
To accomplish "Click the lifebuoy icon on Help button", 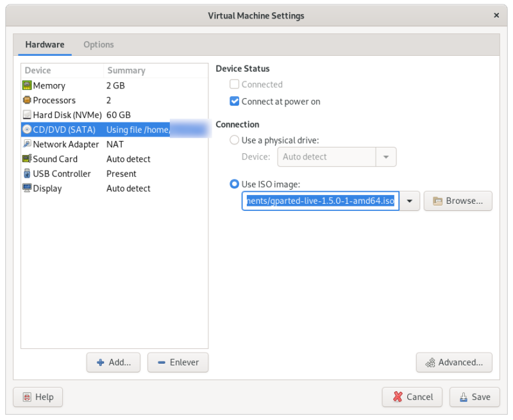I will pyautogui.click(x=27, y=397).
